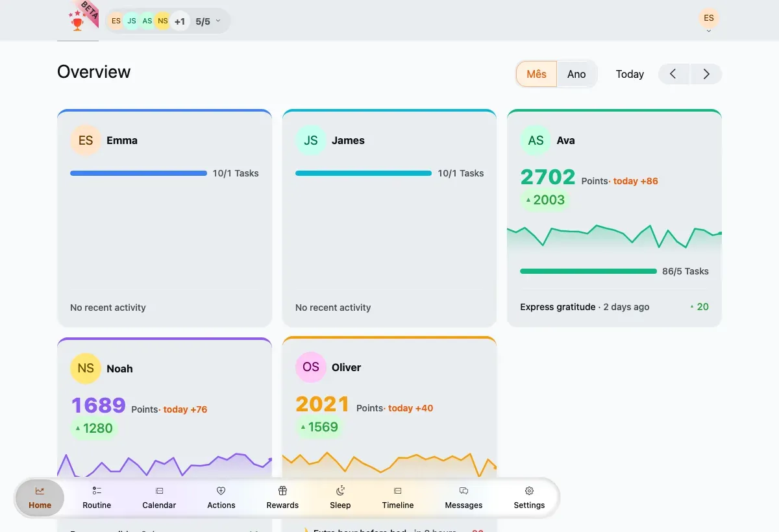Open Ava's profile name
This screenshot has width=779, height=532.
(x=565, y=140)
